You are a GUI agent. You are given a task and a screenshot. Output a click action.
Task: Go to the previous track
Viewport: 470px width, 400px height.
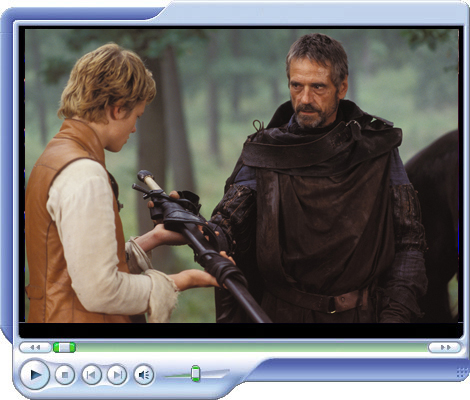tap(91, 375)
